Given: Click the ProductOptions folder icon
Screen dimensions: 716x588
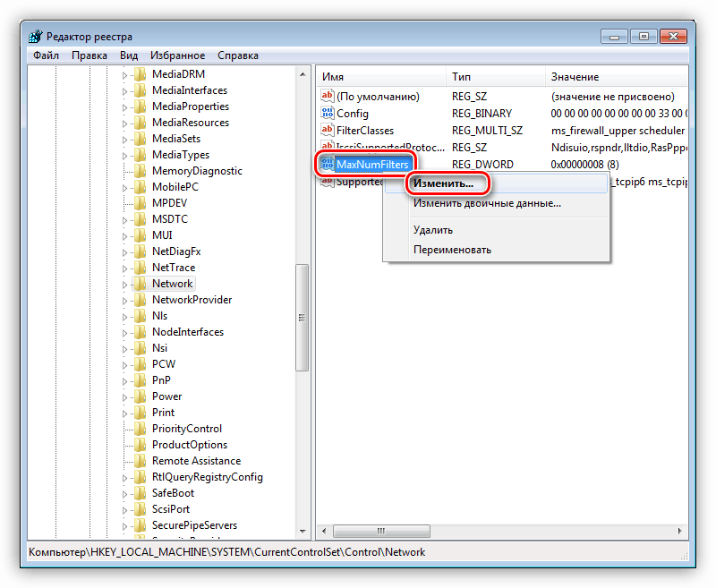Looking at the screenshot, I should (x=140, y=445).
